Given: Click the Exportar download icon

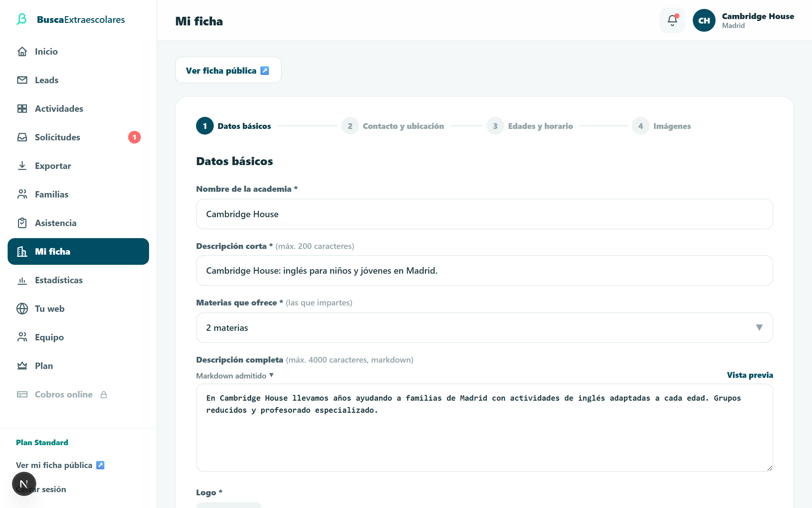Looking at the screenshot, I should (x=22, y=166).
